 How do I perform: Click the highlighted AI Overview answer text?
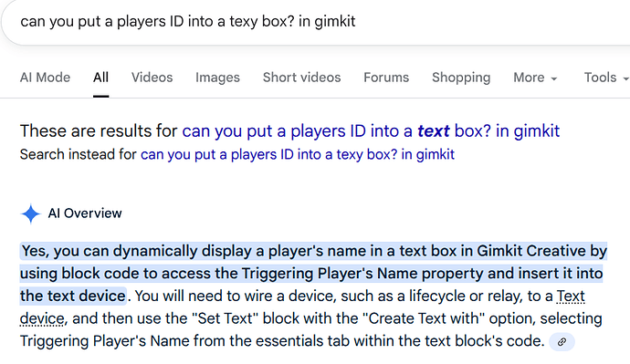coord(313,274)
